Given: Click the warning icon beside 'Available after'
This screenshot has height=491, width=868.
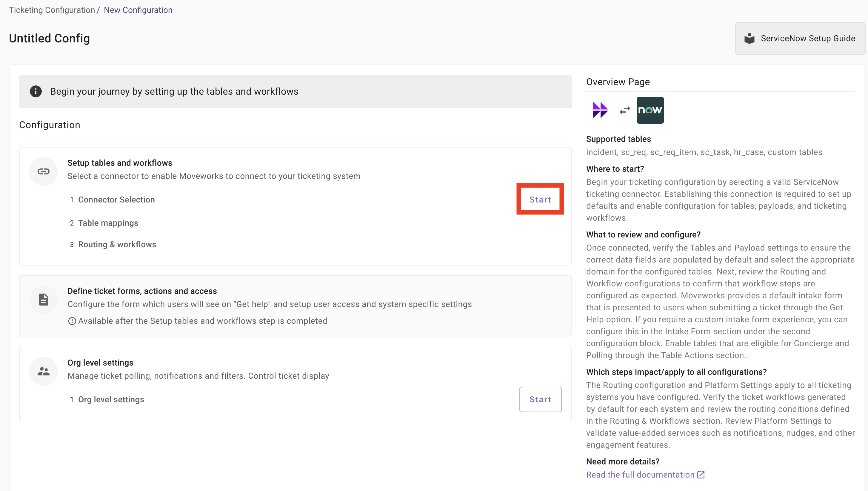Looking at the screenshot, I should coord(72,321).
